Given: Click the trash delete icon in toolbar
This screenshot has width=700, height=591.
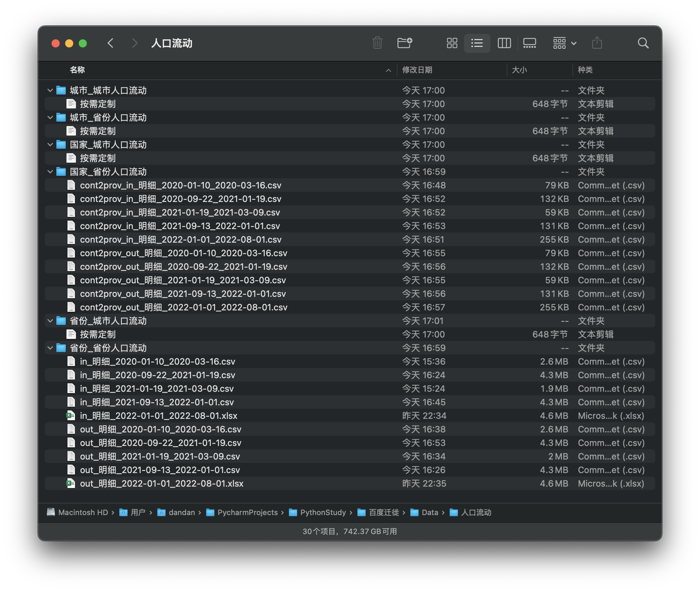Looking at the screenshot, I should [377, 43].
